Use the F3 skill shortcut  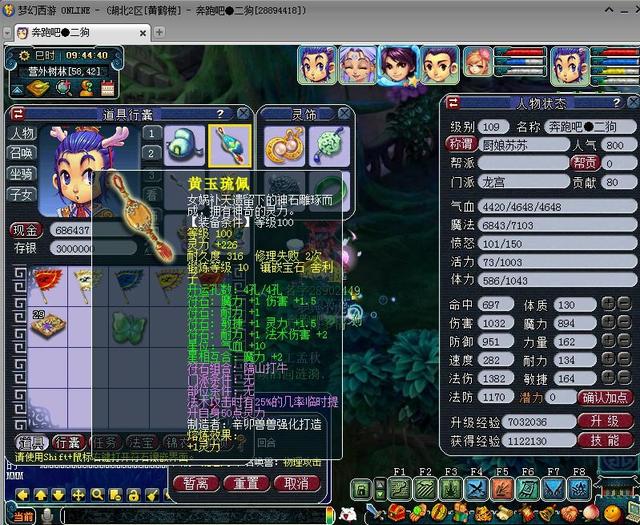tap(450, 489)
